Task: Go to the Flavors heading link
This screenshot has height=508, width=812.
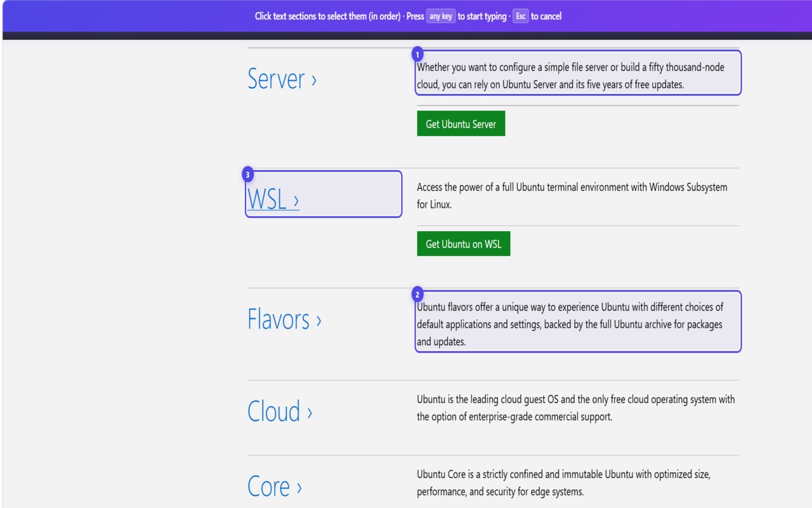Action: tap(284, 319)
